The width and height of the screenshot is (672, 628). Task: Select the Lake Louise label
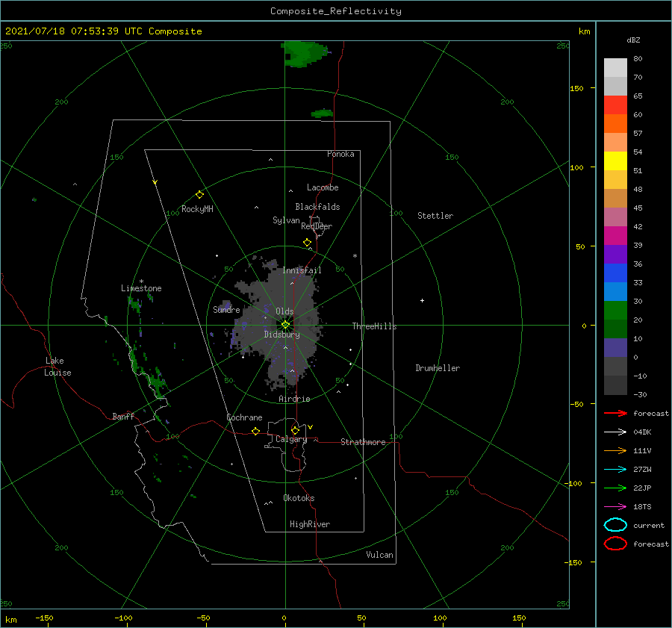coord(57,367)
